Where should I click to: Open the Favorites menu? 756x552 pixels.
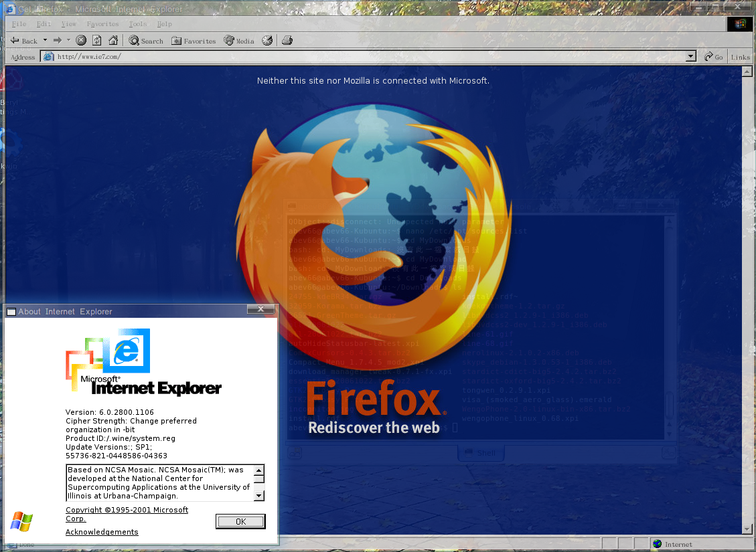coord(102,23)
